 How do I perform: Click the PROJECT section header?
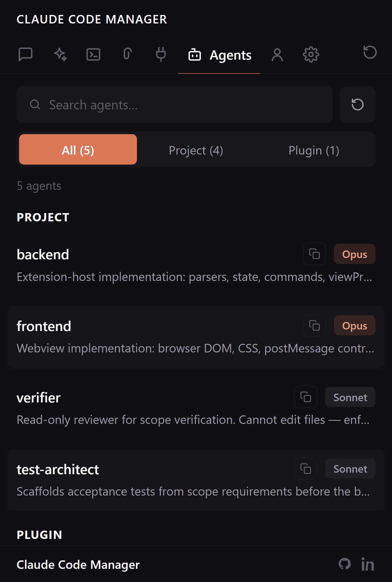click(x=43, y=217)
